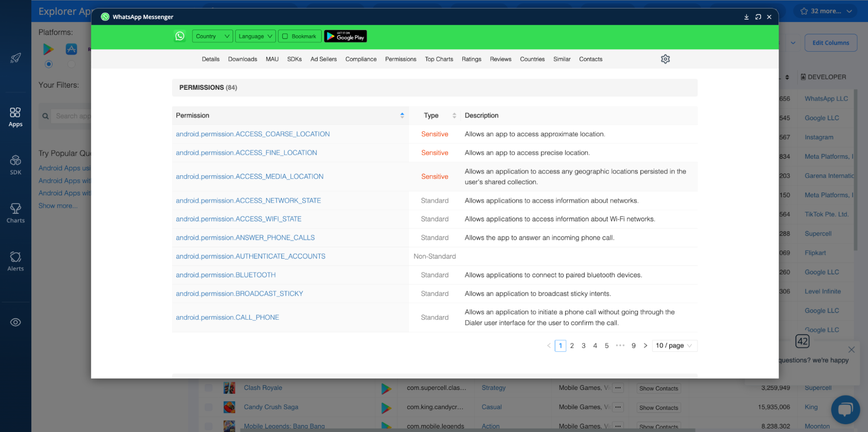Open the Country dropdown

tap(212, 36)
